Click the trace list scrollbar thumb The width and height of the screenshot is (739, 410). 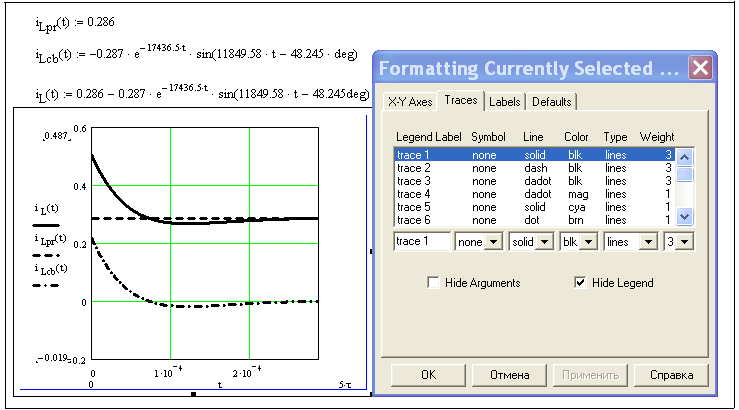click(x=684, y=174)
